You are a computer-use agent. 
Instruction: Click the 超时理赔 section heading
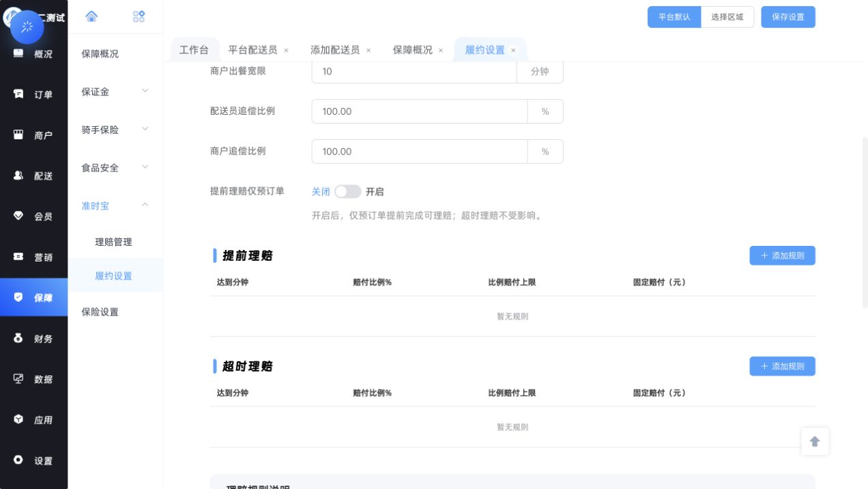point(247,366)
